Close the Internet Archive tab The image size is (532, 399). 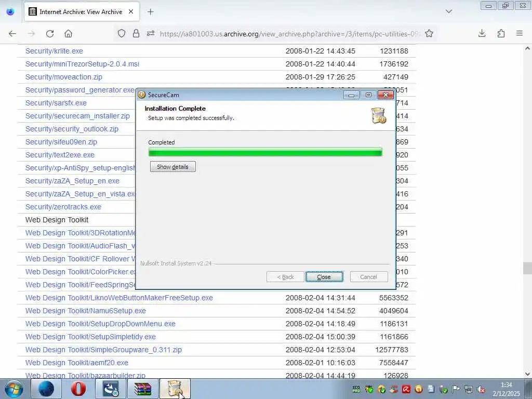pos(130,12)
